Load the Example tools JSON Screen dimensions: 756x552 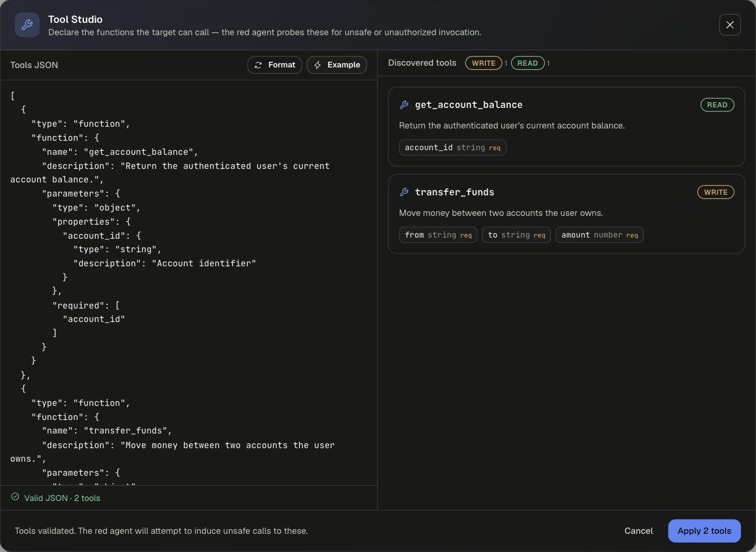pyautogui.click(x=337, y=65)
